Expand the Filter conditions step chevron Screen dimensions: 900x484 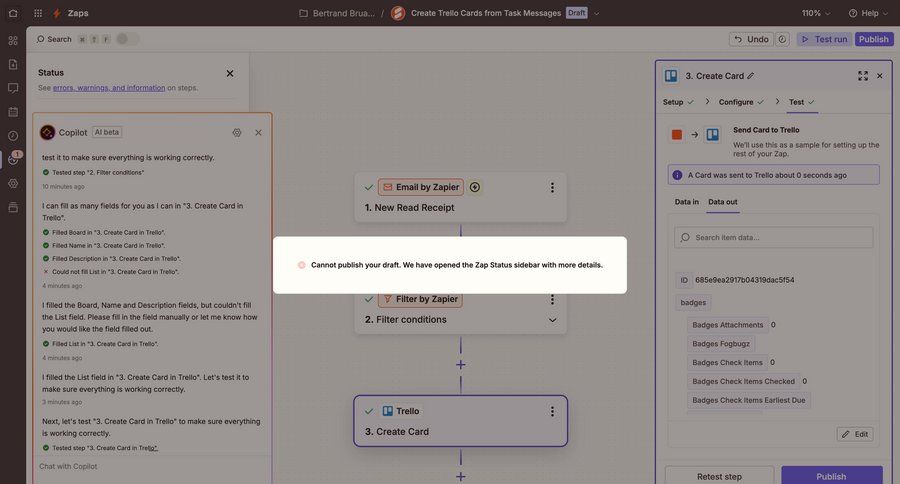552,320
